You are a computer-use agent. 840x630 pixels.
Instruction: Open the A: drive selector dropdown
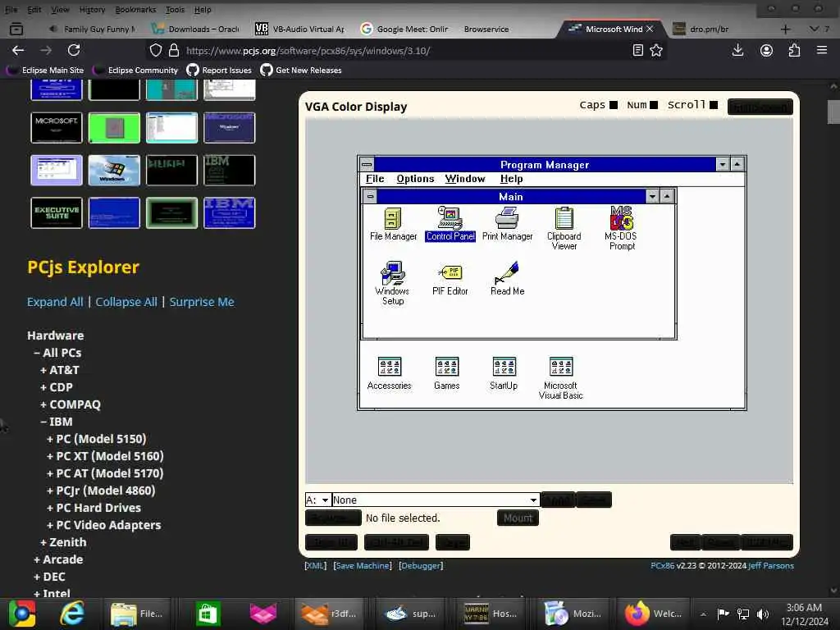tap(317, 500)
